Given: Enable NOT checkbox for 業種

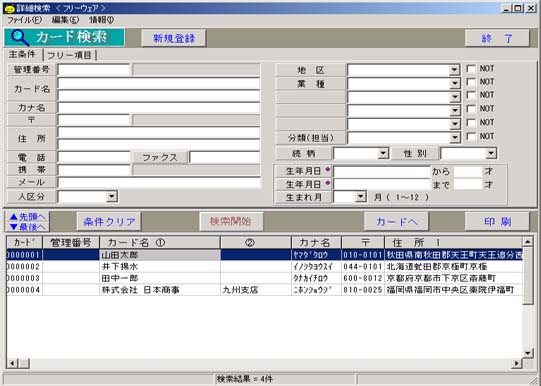Looking at the screenshot, I should (471, 82).
